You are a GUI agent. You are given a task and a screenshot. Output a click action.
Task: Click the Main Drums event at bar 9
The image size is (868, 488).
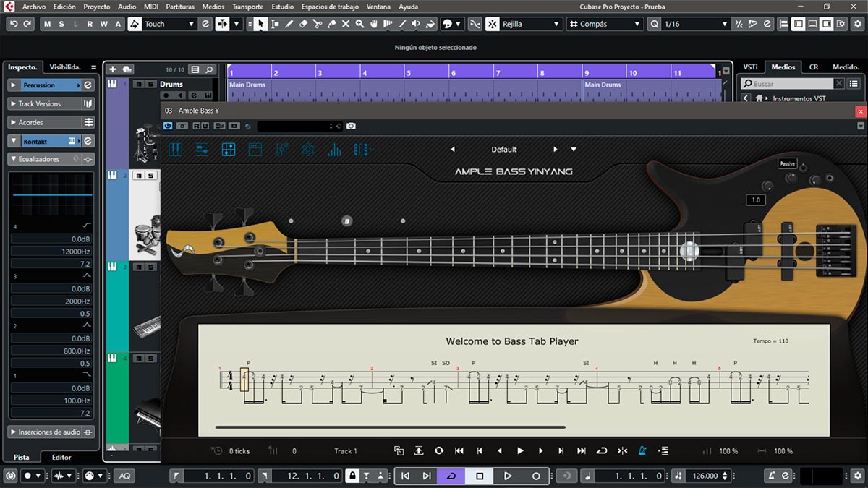pyautogui.click(x=650, y=90)
